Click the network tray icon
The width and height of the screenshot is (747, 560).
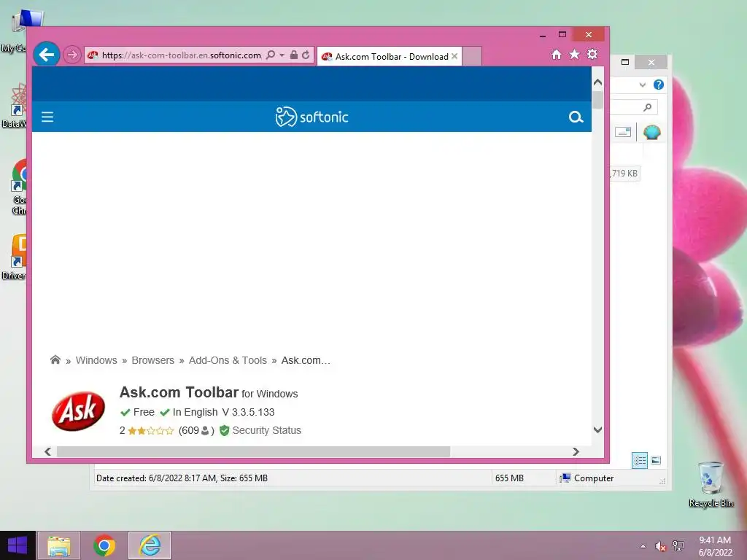tap(678, 546)
